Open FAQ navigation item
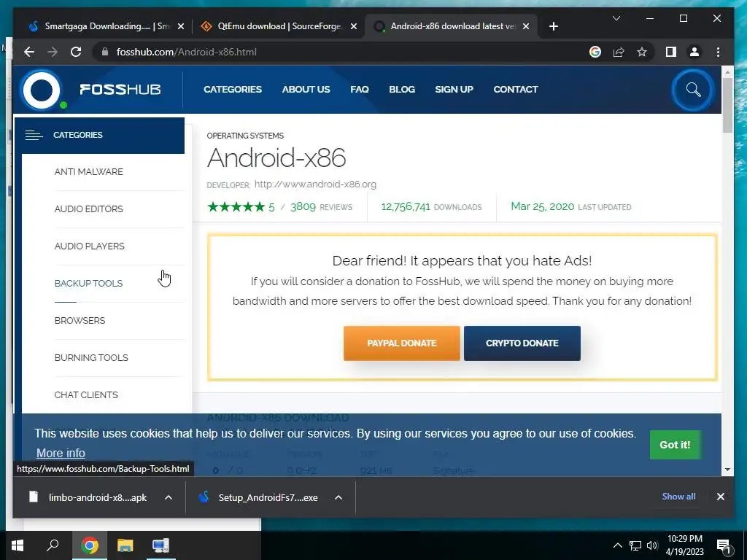The width and height of the screenshot is (747, 560). [x=360, y=90]
